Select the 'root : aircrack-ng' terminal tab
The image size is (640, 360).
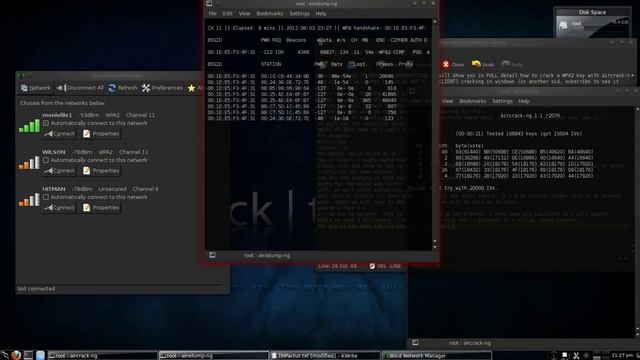point(469,343)
